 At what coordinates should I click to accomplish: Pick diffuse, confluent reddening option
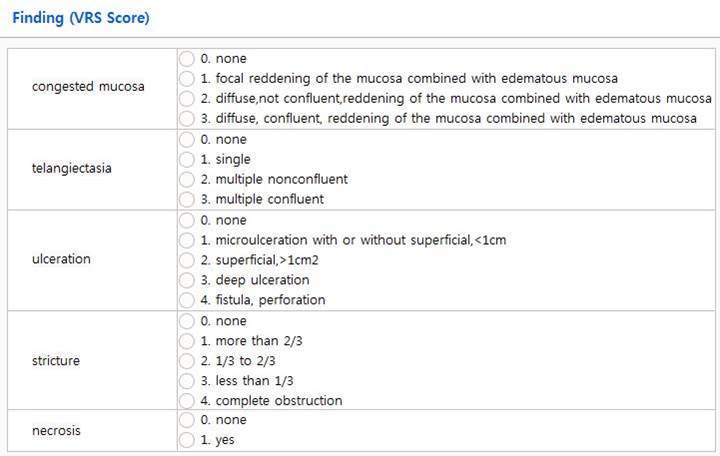tap(187, 118)
